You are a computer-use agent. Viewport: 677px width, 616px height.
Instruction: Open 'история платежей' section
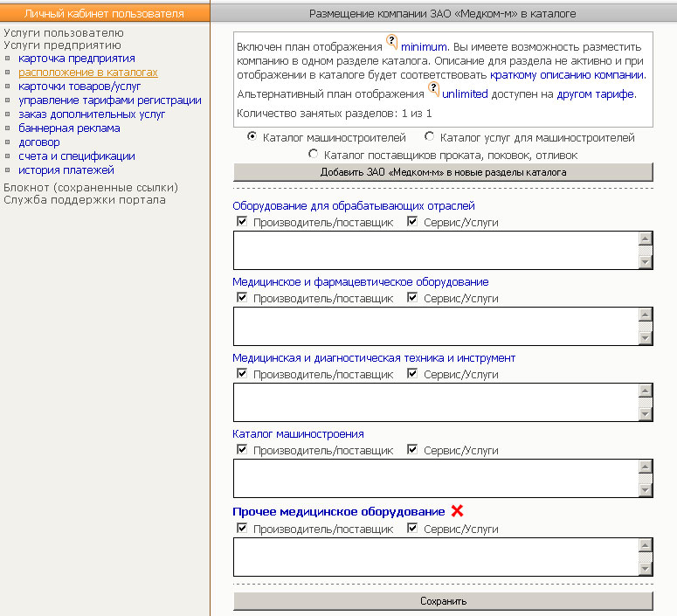(x=66, y=170)
